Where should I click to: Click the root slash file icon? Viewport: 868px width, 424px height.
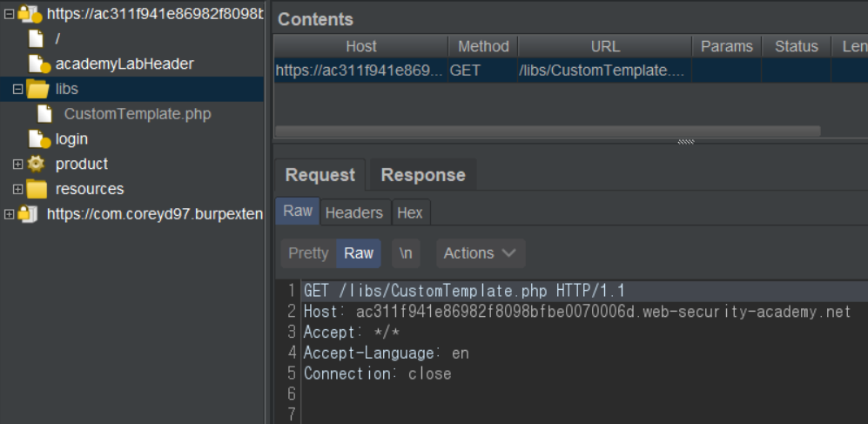36,38
